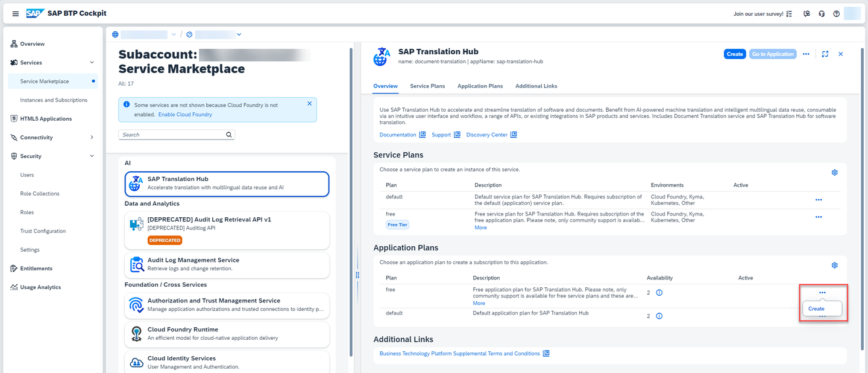This screenshot has height=373, width=868.
Task: Click the marketplace Search input field
Action: pos(177,135)
